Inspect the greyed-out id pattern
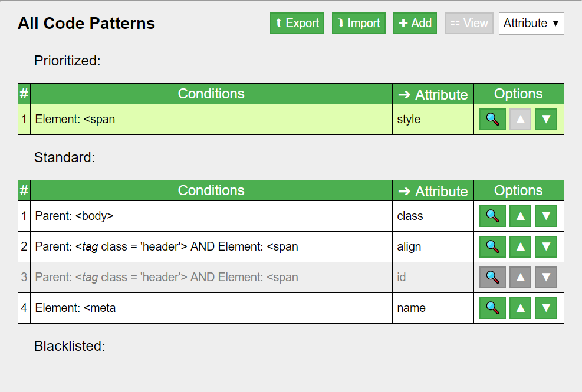The width and height of the screenshot is (582, 392). [x=492, y=277]
